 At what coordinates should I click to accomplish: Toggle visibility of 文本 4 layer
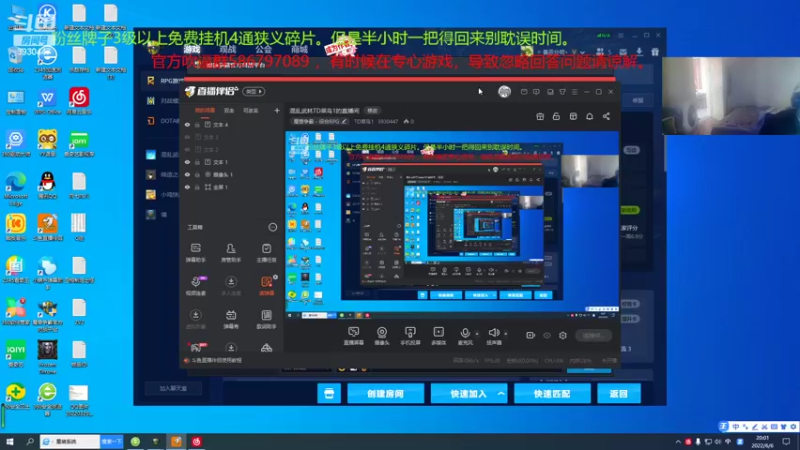coord(187,124)
